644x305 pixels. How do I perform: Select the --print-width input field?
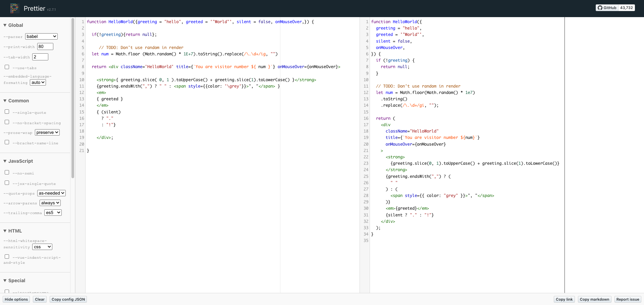pyautogui.click(x=45, y=46)
